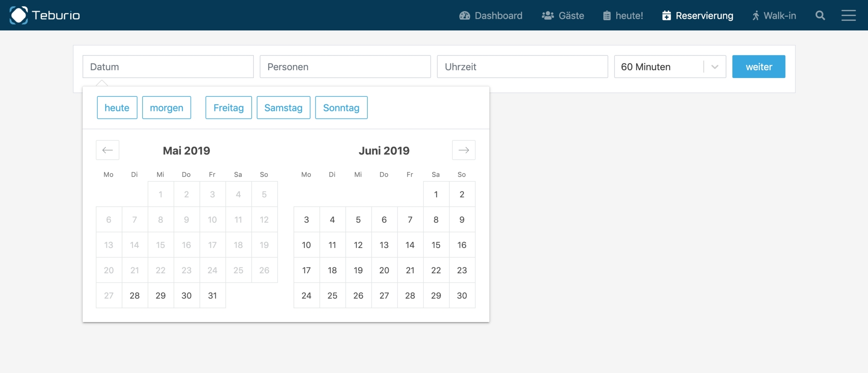Select June 15 in the calendar
The height and width of the screenshot is (373, 868).
pos(436,245)
